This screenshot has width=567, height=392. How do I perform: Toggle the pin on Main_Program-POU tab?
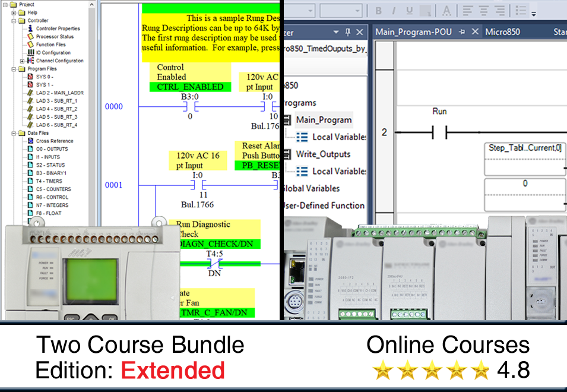[x=461, y=31]
